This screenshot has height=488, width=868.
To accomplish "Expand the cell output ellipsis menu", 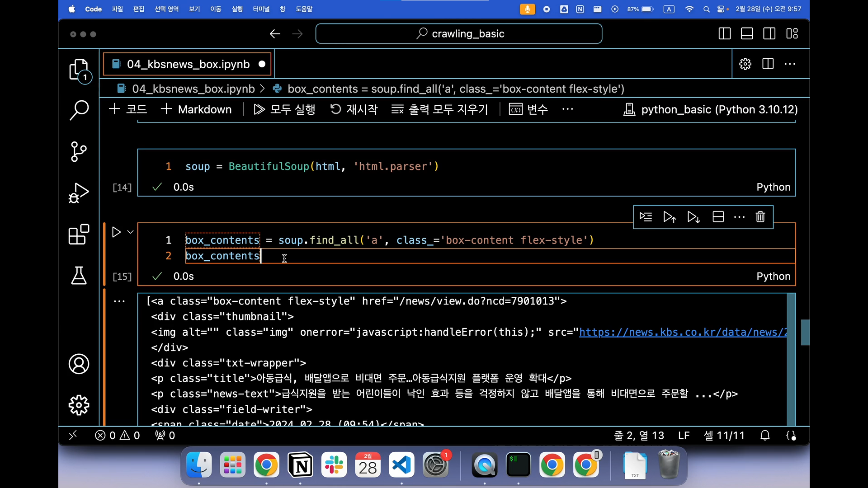I will (x=119, y=301).
